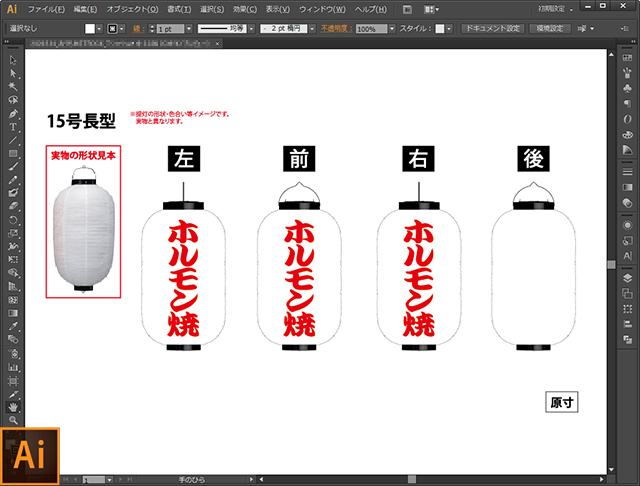
Task: Select the Selection tool (black arrow)
Action: pyautogui.click(x=13, y=60)
